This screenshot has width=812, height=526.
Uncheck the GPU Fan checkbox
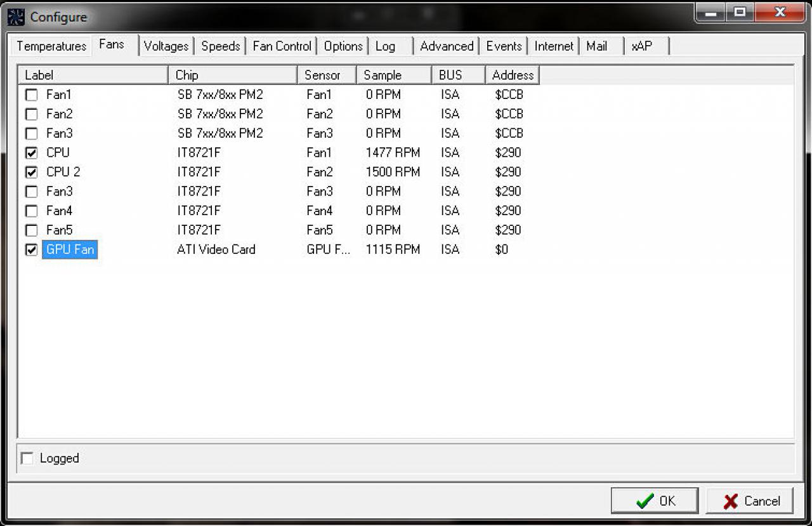(x=31, y=249)
